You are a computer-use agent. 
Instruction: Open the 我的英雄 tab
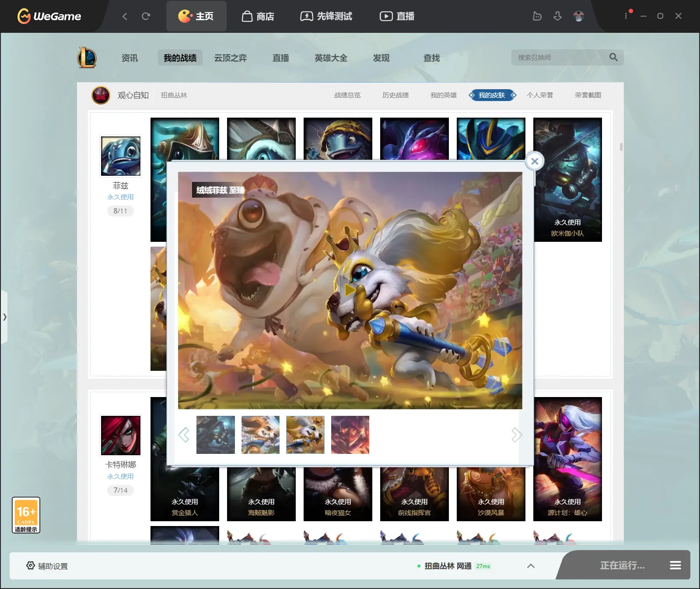[444, 95]
